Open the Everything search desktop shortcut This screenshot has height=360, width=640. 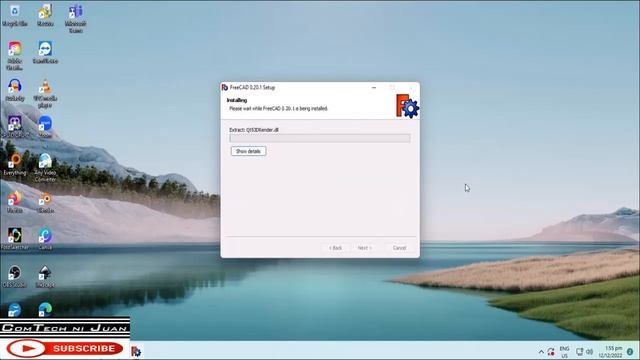pos(15,164)
